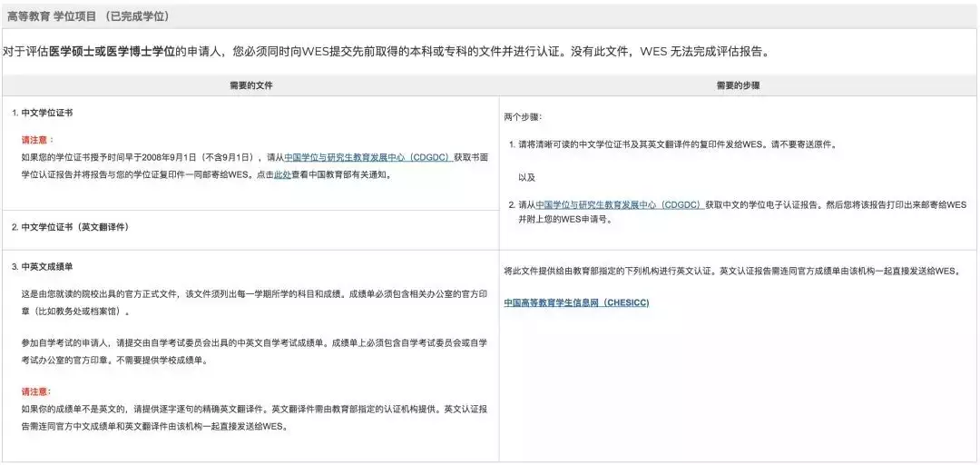Open the CDGDC link in step 2
This screenshot has width=980, height=465.
click(x=619, y=204)
